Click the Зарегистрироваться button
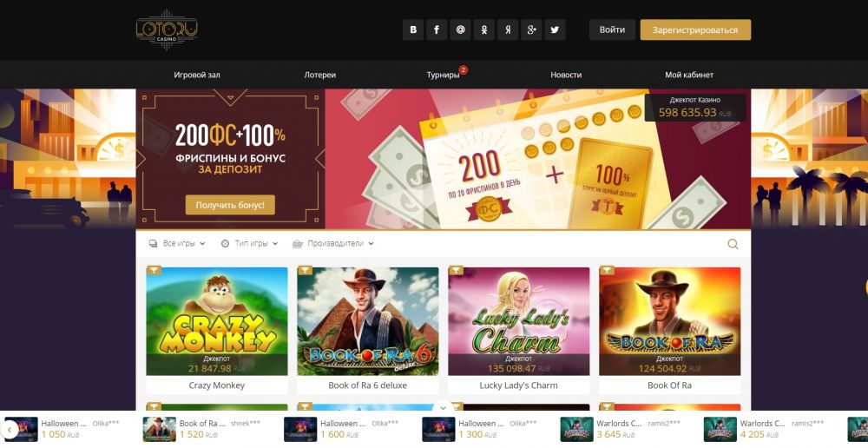The height and width of the screenshot is (448, 868). point(695,30)
